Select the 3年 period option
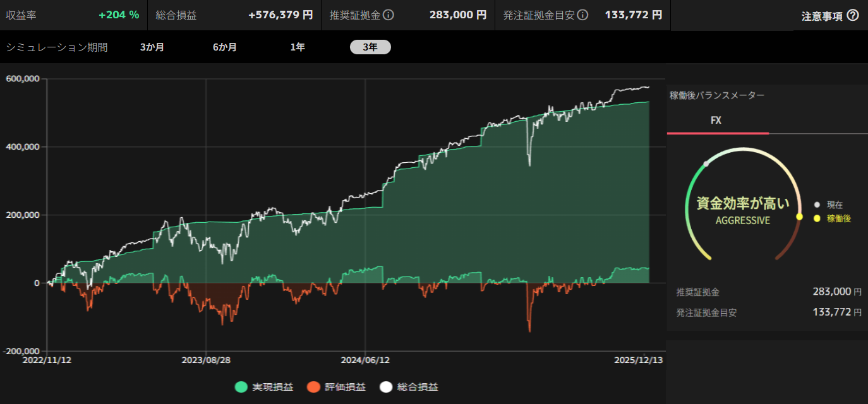Screen dimensions: 868x404 tap(370, 47)
